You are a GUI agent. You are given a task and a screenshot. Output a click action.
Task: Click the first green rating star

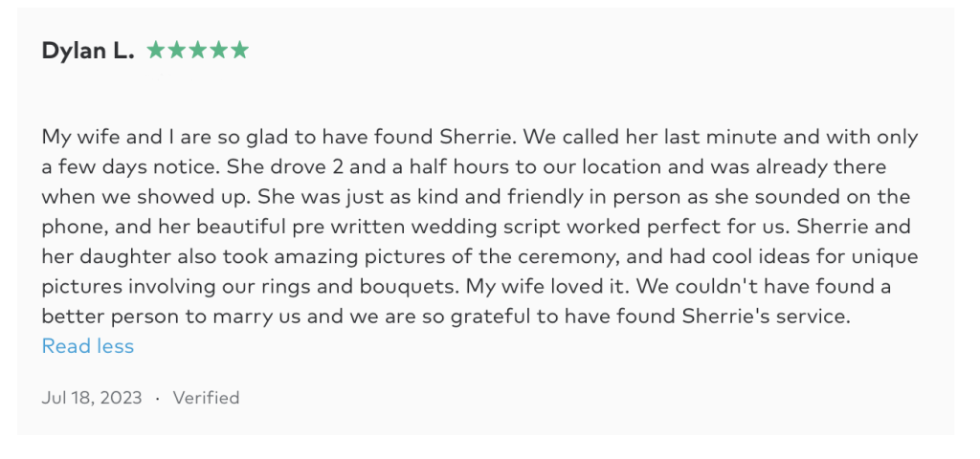[x=155, y=51]
